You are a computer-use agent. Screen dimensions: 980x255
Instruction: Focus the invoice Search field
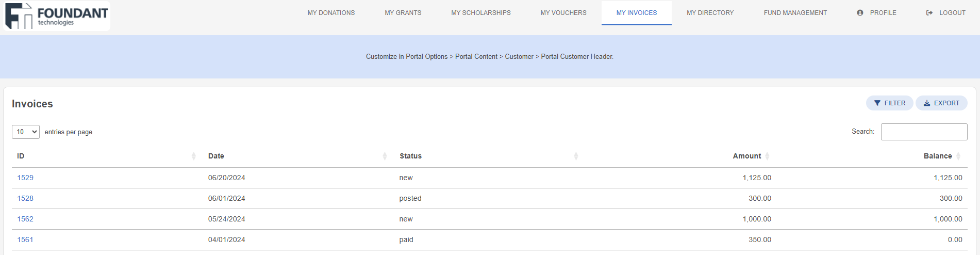tap(924, 132)
